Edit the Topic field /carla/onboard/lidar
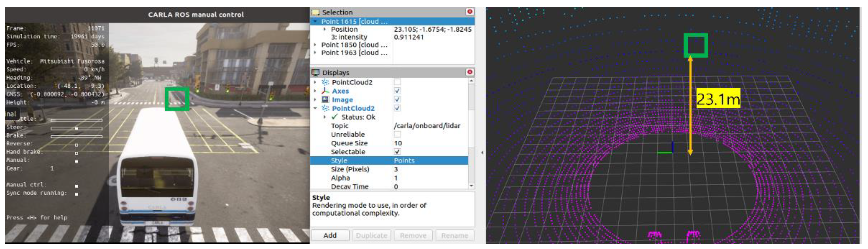 coord(427,126)
